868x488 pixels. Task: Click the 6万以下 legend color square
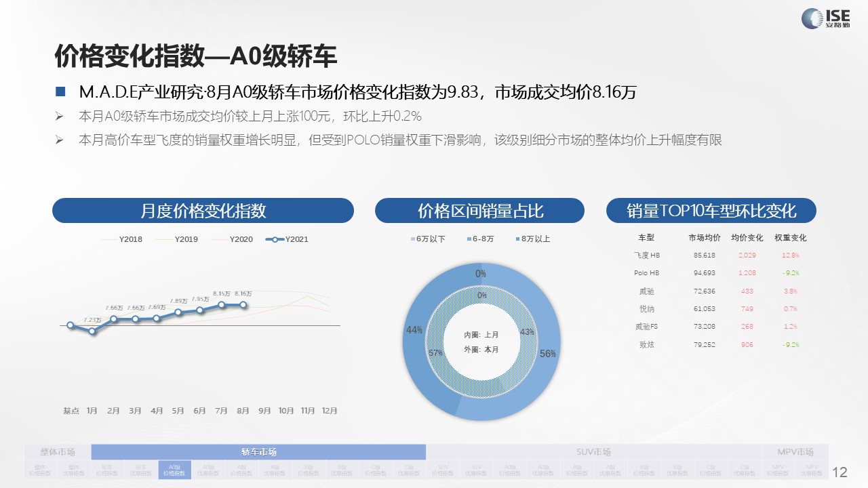pyautogui.click(x=412, y=239)
